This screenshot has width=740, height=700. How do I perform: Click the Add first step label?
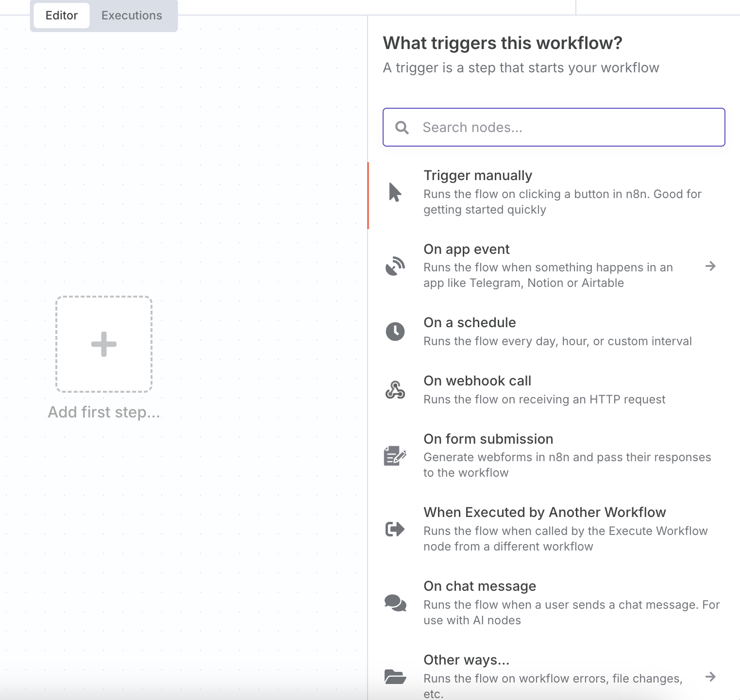(104, 412)
